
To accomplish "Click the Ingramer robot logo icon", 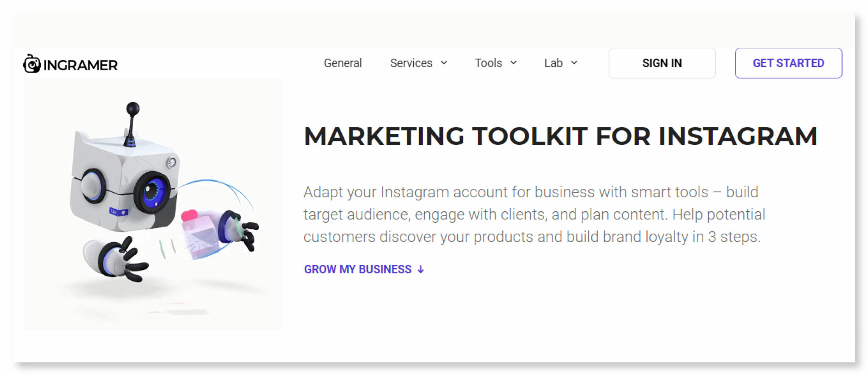I will click(x=32, y=64).
